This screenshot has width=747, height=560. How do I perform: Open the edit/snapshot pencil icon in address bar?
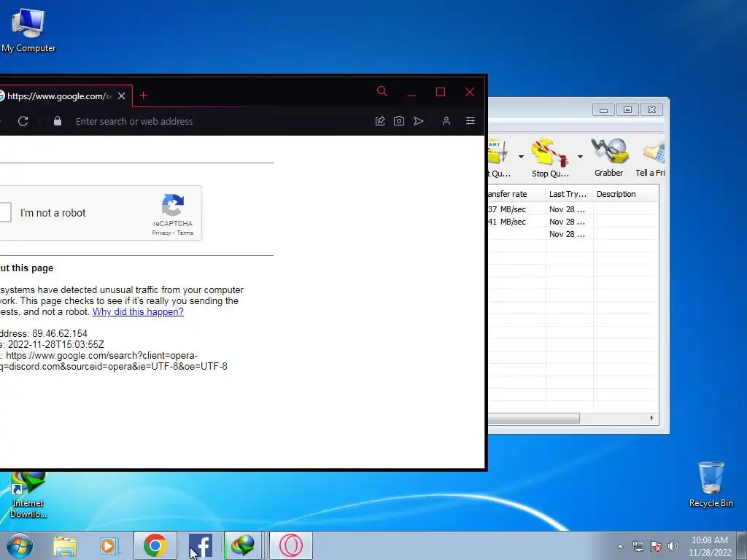(379, 121)
